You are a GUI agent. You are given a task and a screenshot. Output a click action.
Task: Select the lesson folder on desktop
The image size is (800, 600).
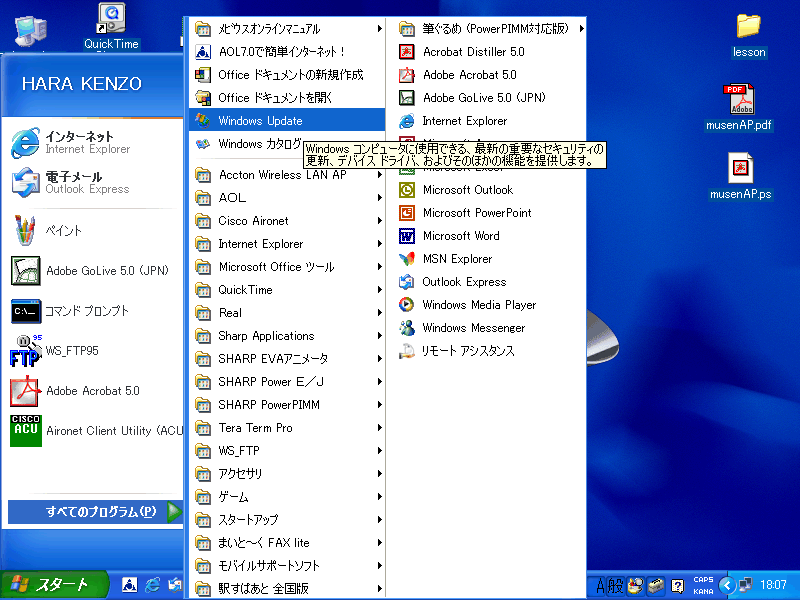coord(748,36)
